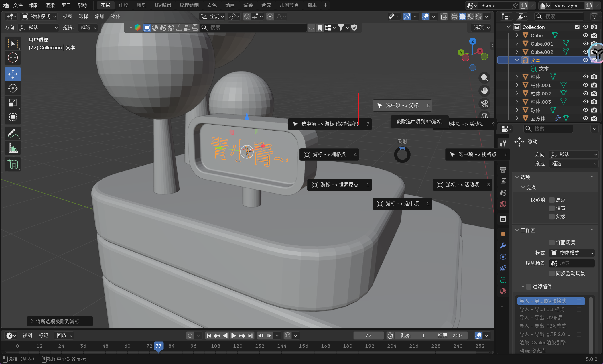Select the 3D Cursor tool

(x=13, y=58)
